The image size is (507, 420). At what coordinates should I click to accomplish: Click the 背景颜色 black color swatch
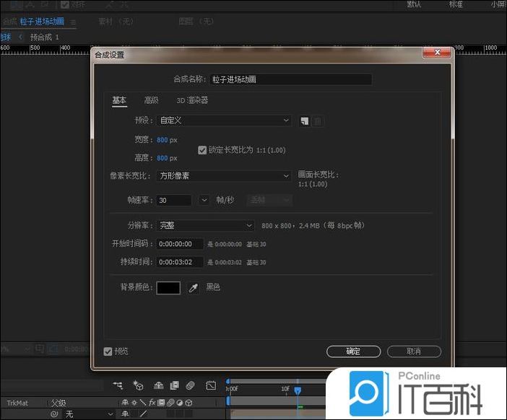coord(168,287)
